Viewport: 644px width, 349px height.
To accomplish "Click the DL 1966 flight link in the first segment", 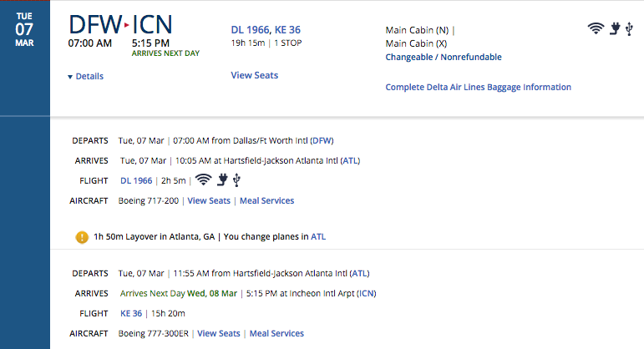I will [x=136, y=180].
